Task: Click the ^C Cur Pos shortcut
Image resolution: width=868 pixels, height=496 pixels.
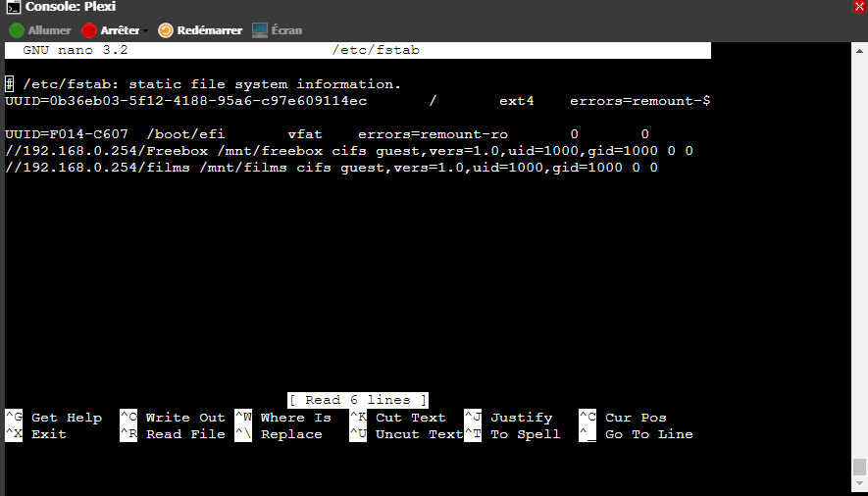Action: 623,418
